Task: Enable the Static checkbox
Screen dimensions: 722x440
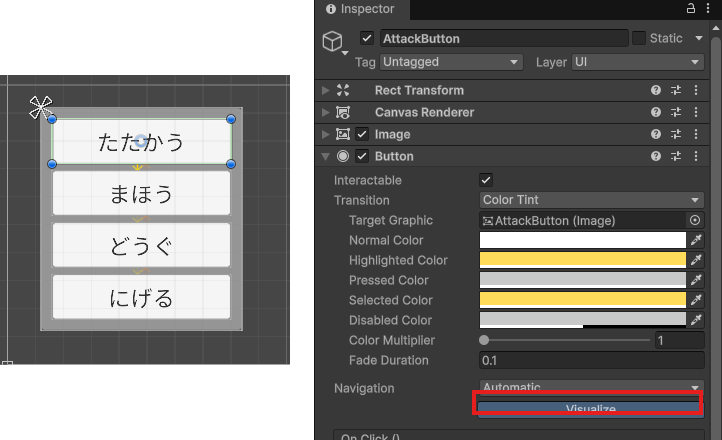Action: pos(639,38)
